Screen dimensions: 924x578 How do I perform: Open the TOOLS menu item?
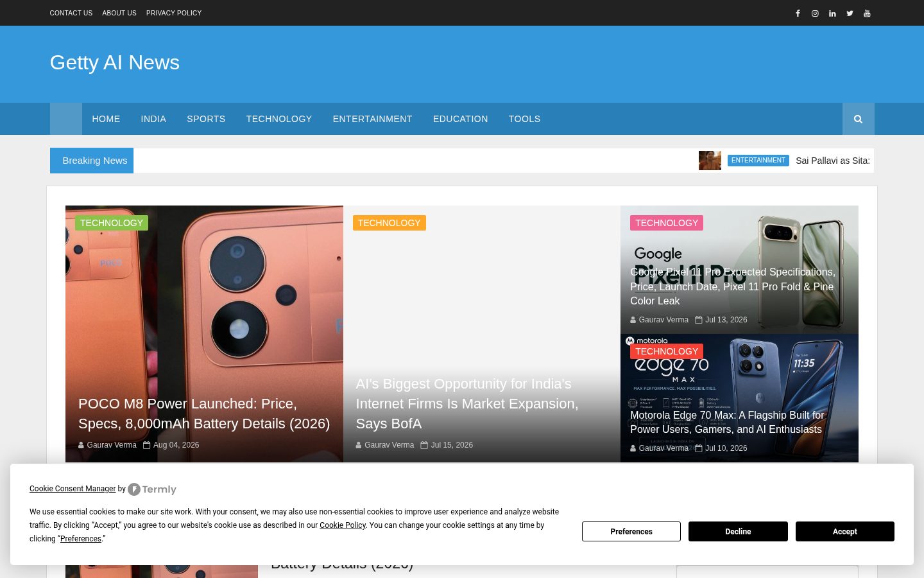point(524,119)
